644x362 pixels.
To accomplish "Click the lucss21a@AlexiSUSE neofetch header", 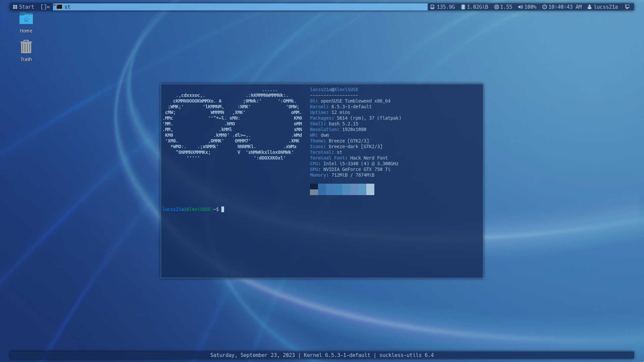I will (x=334, y=89).
